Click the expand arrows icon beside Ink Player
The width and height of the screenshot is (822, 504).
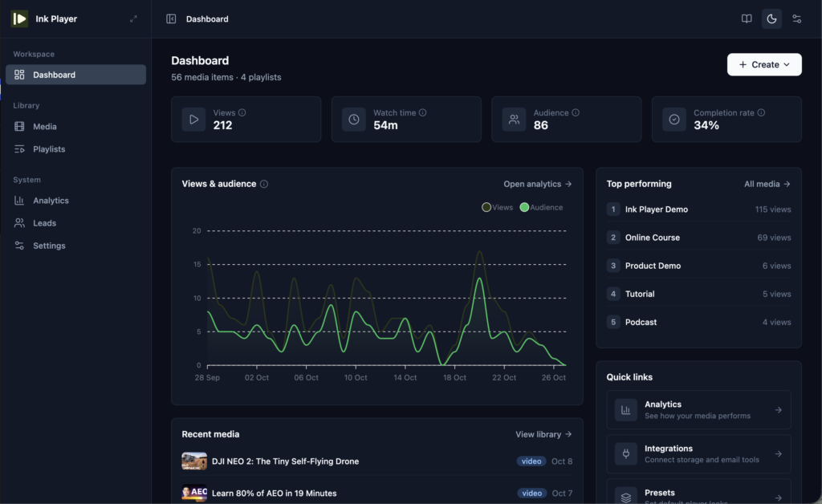coord(133,19)
